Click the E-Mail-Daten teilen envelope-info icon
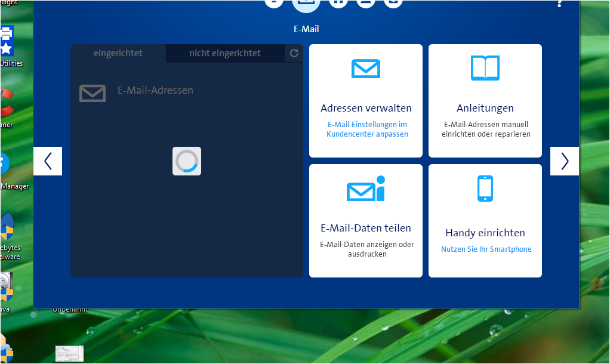This screenshot has height=364, width=610. 365,190
